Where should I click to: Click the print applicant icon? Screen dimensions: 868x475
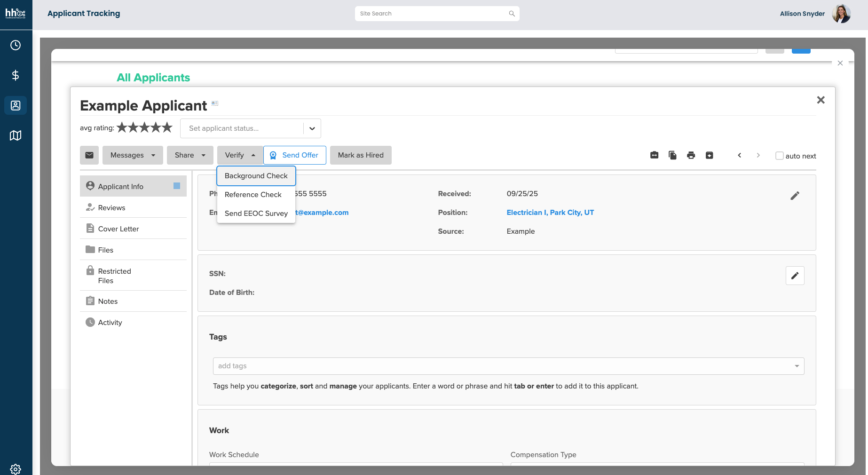691,155
